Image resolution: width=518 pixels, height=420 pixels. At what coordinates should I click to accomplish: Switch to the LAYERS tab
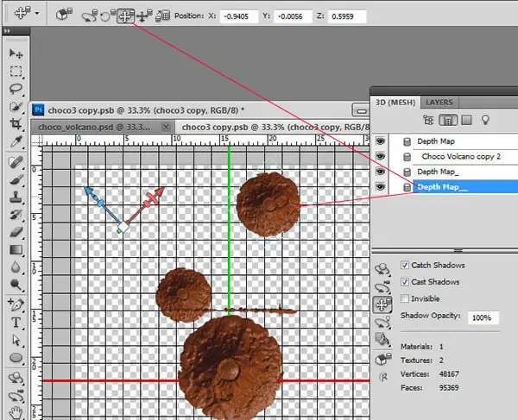(x=439, y=103)
